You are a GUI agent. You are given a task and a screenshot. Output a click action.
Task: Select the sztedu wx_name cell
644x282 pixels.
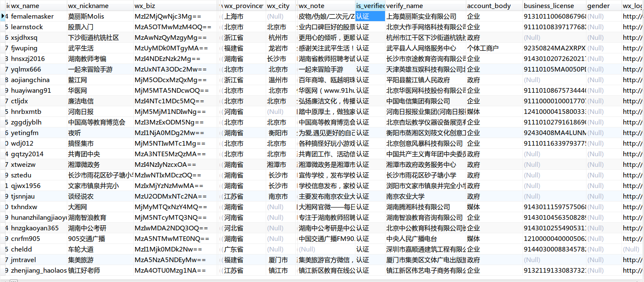click(38, 175)
